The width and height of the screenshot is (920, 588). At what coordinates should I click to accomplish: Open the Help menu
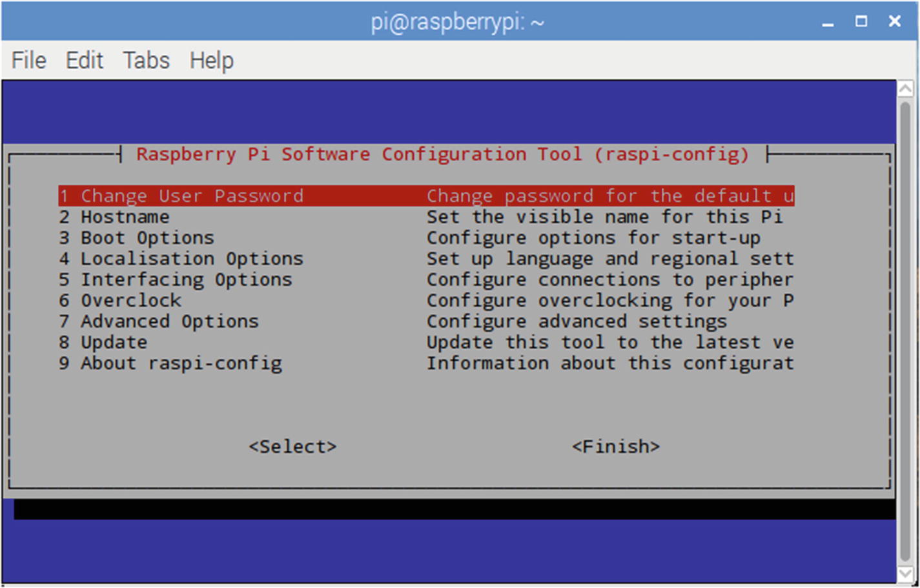coord(212,61)
